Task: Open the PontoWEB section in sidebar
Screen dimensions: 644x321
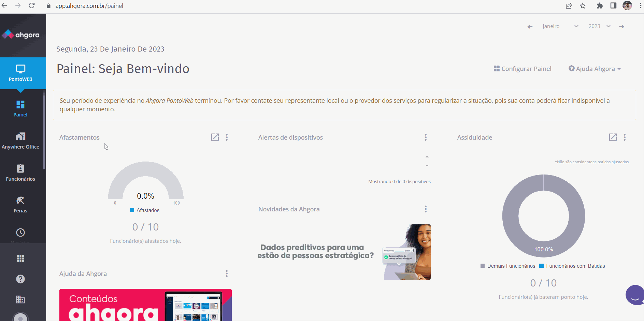Action: 20,73
